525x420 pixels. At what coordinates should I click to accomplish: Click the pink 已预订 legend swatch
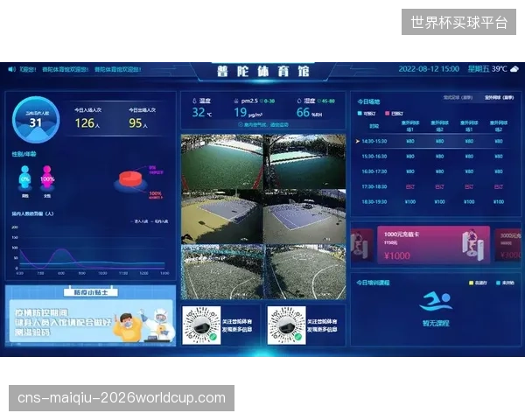point(388,114)
